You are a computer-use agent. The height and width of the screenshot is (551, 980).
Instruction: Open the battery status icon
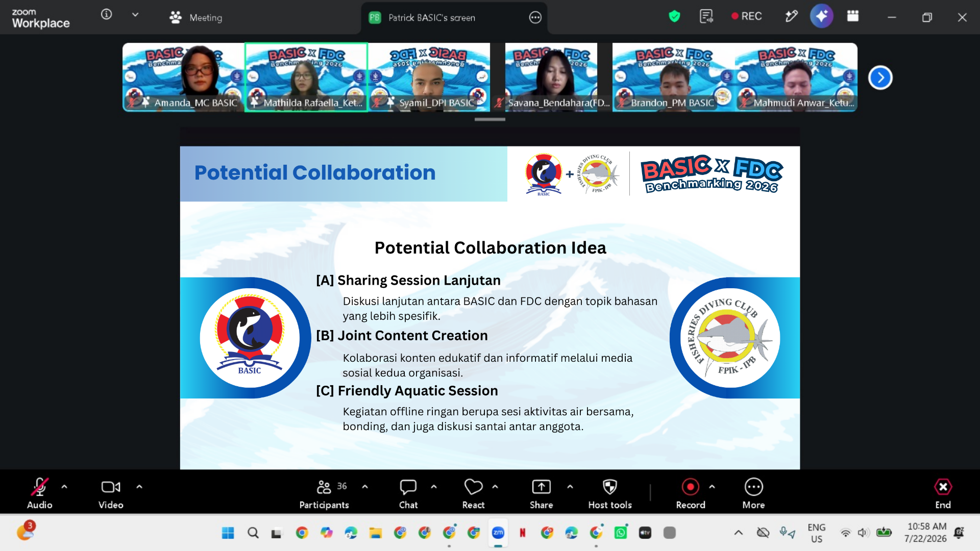pos(884,533)
